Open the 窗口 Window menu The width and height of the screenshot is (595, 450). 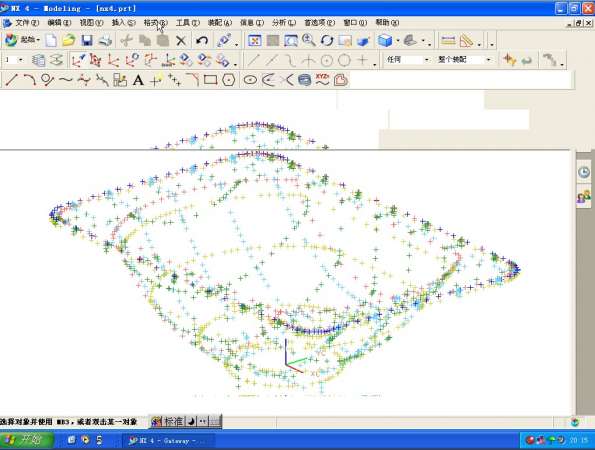click(355, 23)
